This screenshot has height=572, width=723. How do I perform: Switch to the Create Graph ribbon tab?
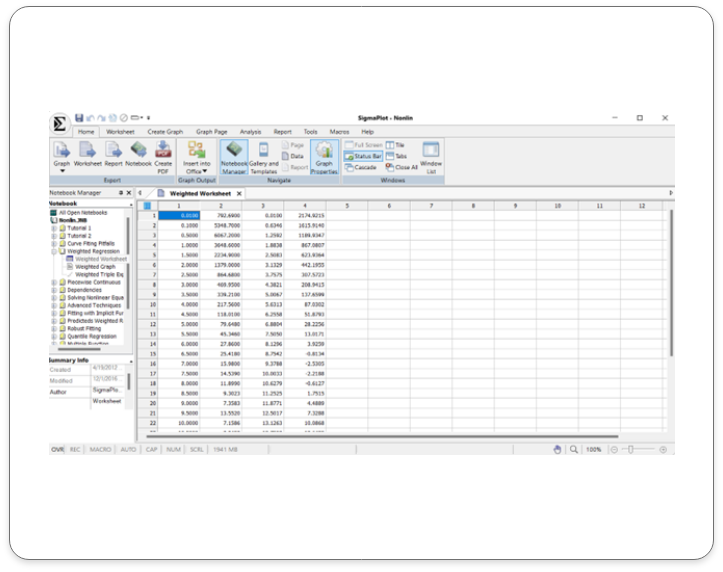point(165,131)
